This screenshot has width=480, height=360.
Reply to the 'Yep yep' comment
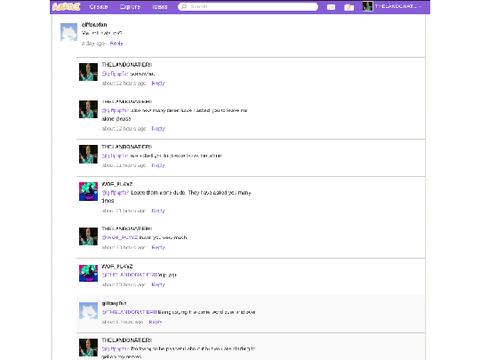(158, 285)
